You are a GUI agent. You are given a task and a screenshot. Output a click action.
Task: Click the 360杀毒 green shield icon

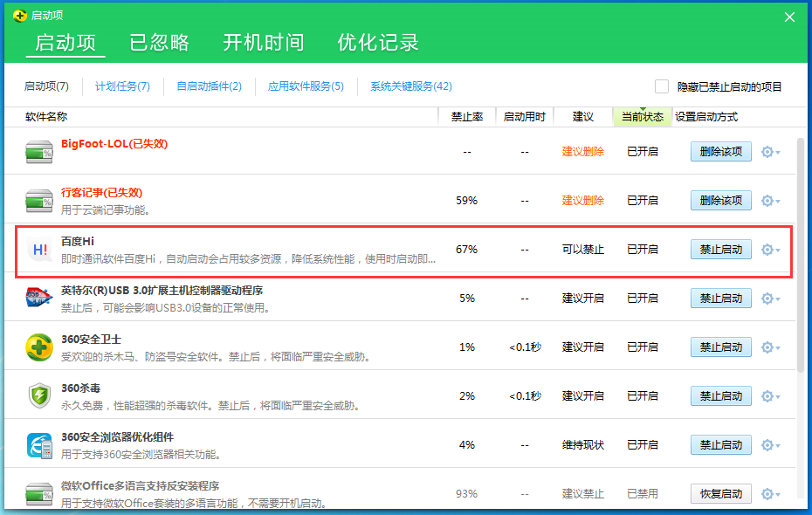[38, 395]
